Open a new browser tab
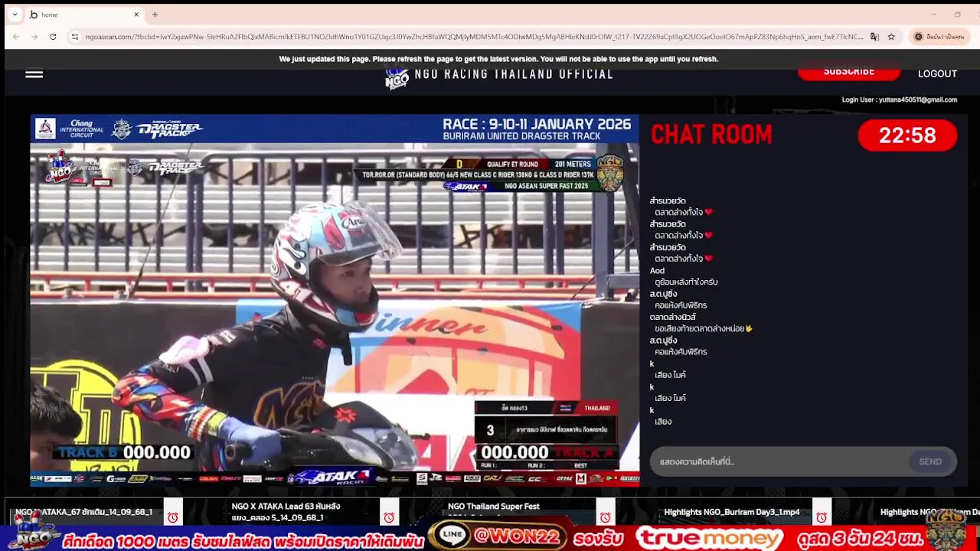The width and height of the screenshot is (980, 551). click(155, 15)
